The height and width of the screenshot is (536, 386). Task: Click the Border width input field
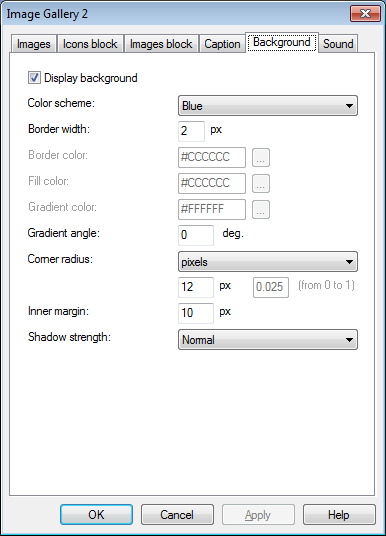(x=191, y=131)
